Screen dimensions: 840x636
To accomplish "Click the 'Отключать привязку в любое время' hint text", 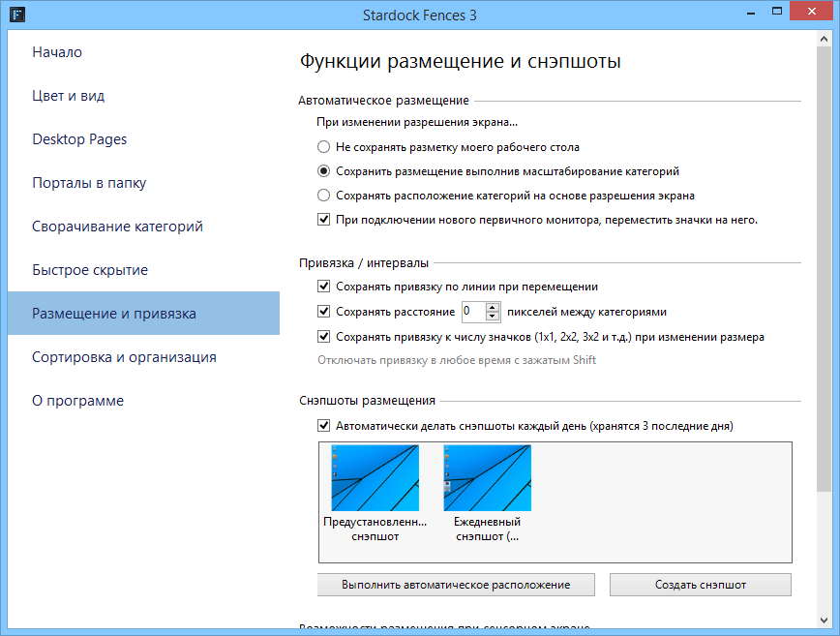I will click(457, 360).
